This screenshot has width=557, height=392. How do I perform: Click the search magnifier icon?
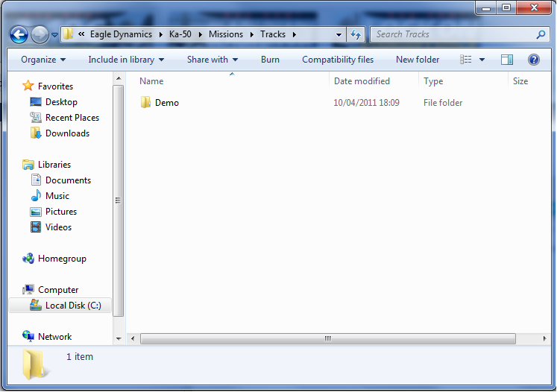[x=541, y=34]
